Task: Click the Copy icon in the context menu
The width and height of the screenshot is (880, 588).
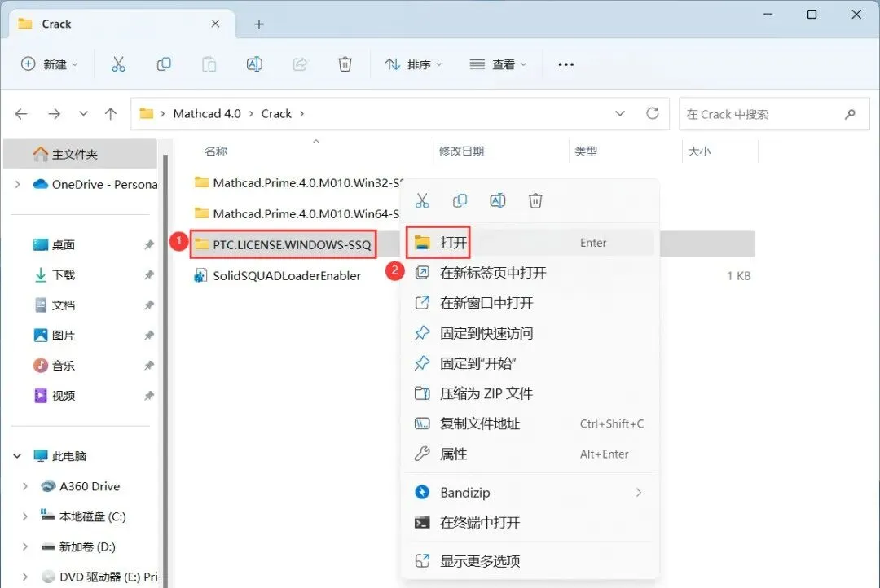Action: coord(460,201)
